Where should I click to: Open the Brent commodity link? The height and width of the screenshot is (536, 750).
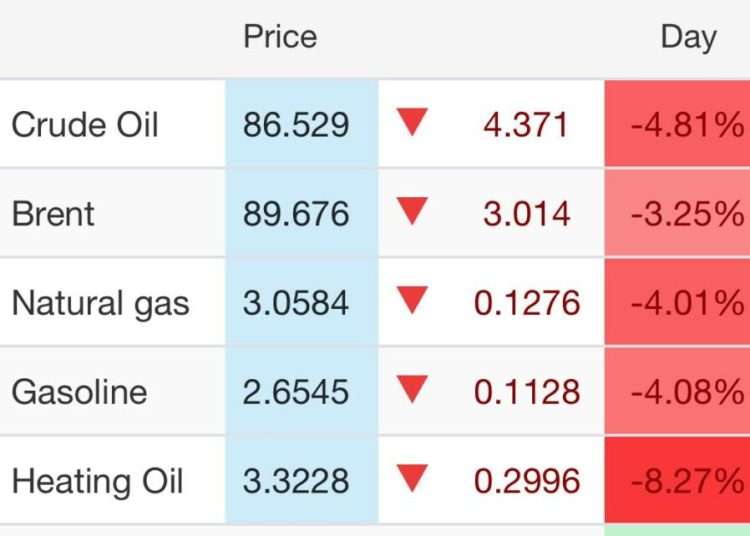coord(53,214)
